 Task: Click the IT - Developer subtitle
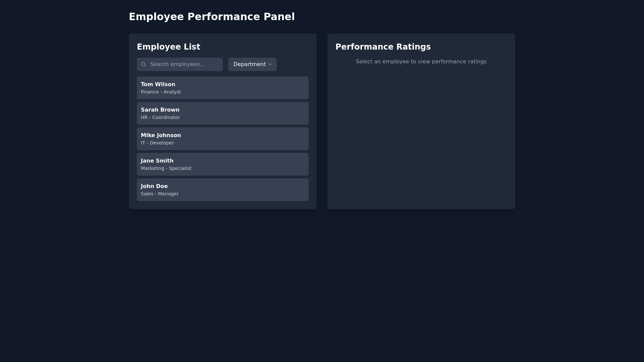[x=157, y=143]
